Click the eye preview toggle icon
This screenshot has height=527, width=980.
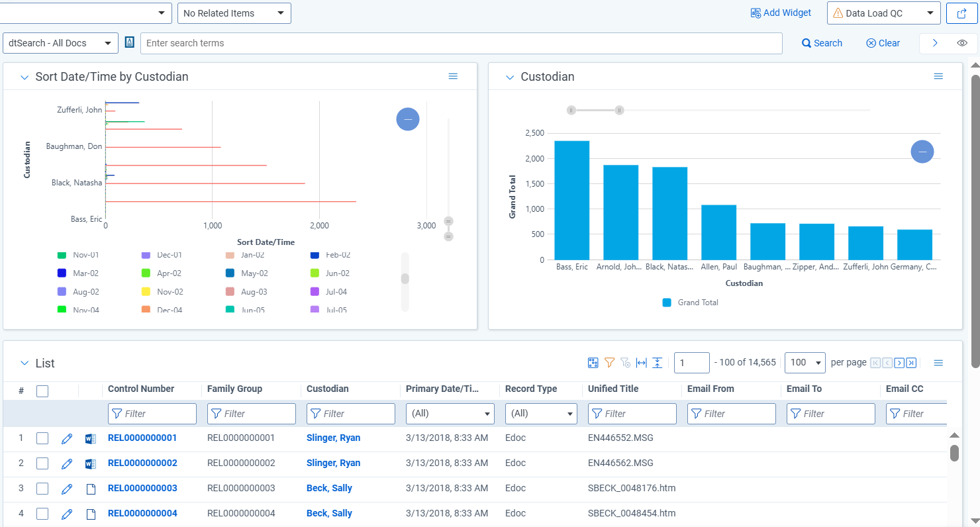click(x=963, y=43)
